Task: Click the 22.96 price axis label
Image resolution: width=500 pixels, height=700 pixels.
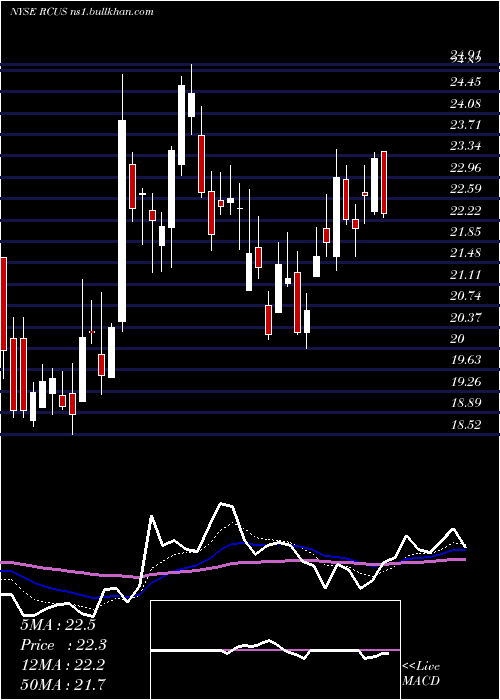Action: coord(466,168)
